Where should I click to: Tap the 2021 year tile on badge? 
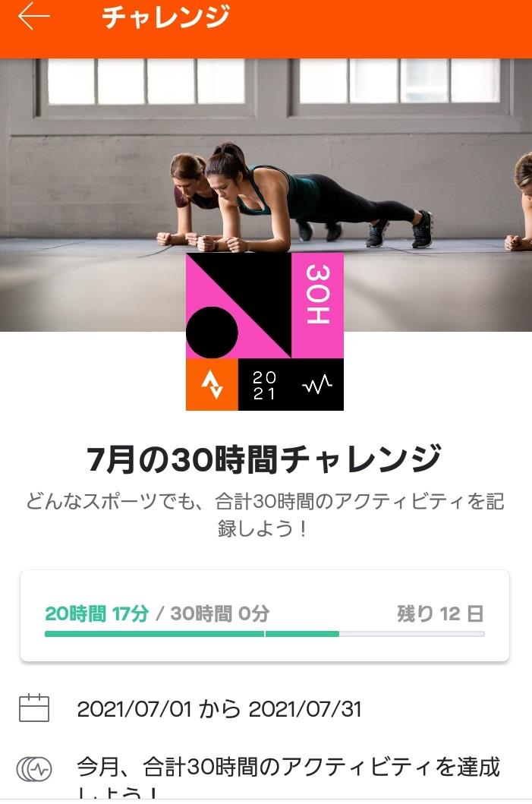point(264,385)
